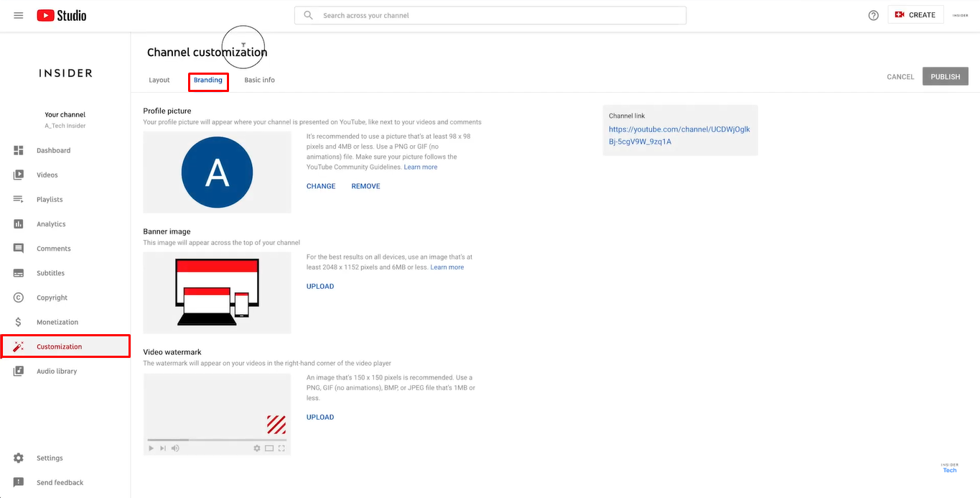
Task: Open the help question mark icon
Action: pyautogui.click(x=872, y=14)
